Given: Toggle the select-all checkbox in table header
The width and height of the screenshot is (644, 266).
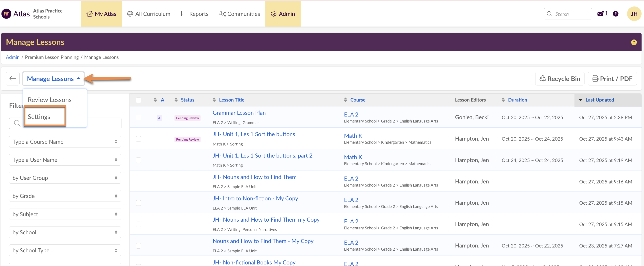Looking at the screenshot, I should (139, 100).
